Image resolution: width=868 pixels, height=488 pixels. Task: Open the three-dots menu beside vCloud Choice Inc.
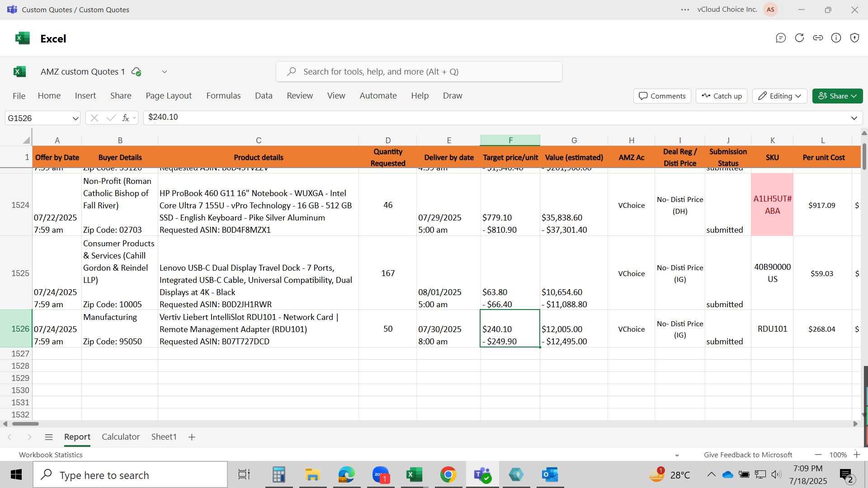[x=685, y=9]
